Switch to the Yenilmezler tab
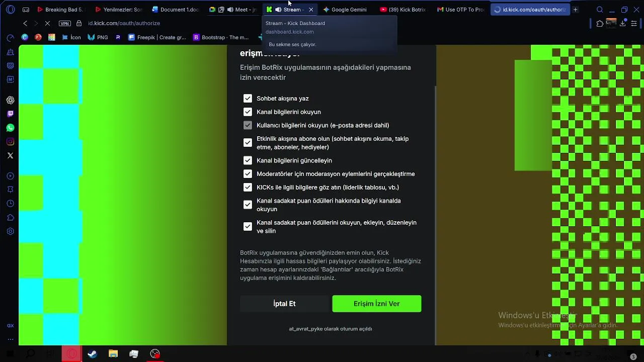644x362 pixels. (x=119, y=10)
